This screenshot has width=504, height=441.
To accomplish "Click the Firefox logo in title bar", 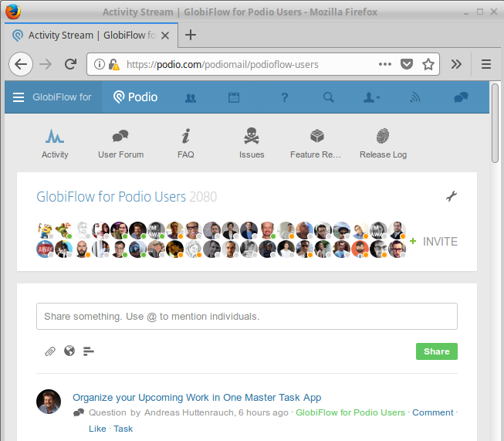I will click(13, 12).
